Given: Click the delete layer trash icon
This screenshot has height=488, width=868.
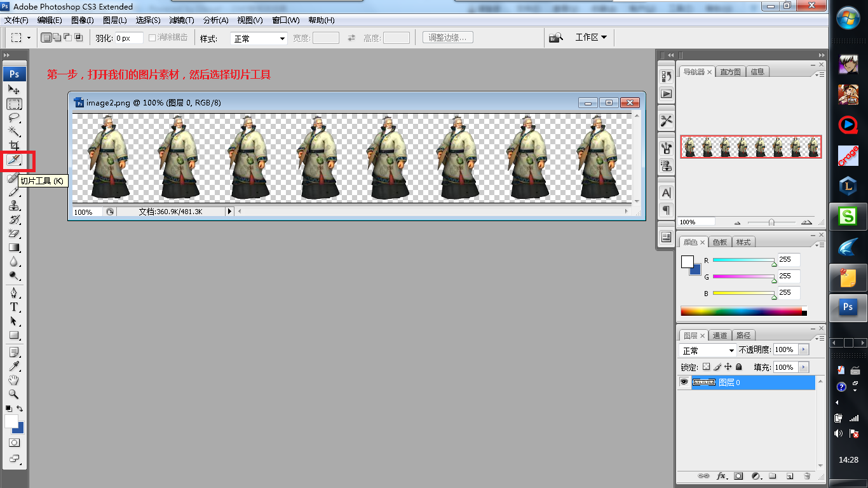Looking at the screenshot, I should 807,475.
